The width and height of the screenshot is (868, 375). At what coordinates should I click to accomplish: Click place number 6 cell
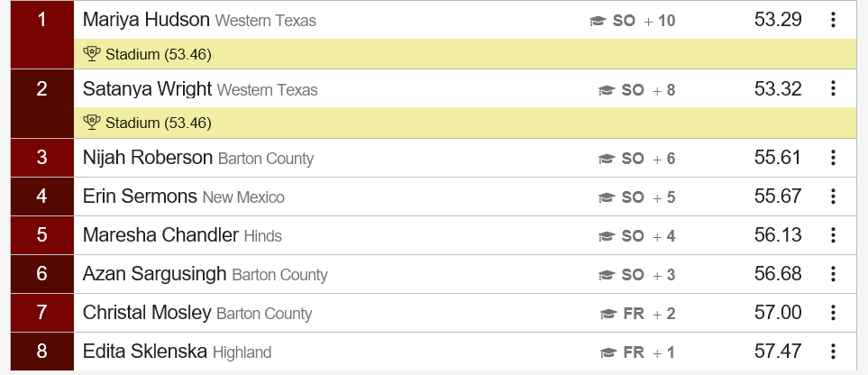pos(42,274)
